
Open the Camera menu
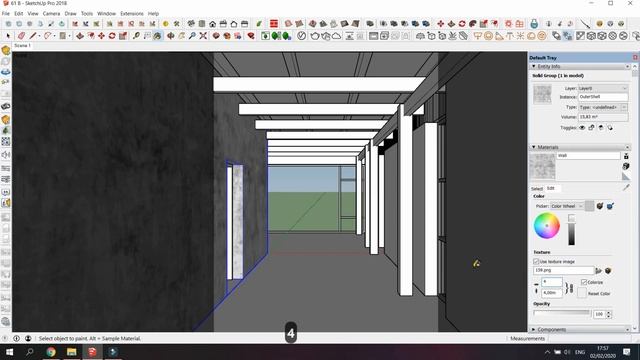click(51, 13)
